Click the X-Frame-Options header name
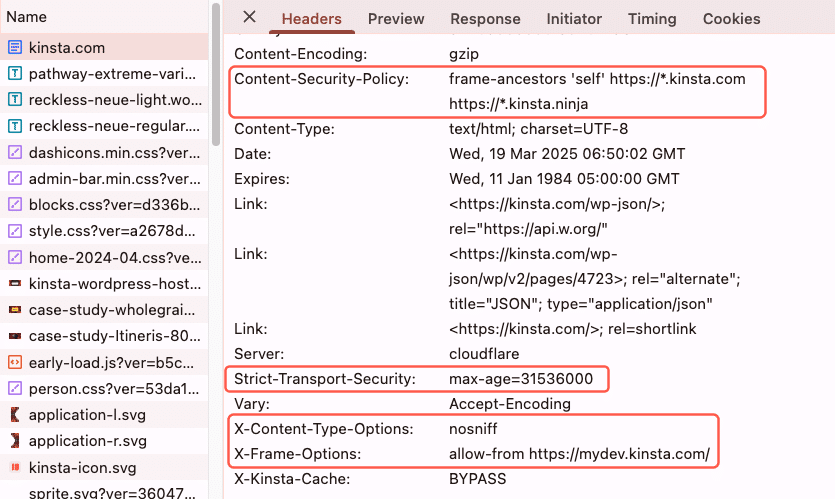835x499 pixels. [x=298, y=454]
